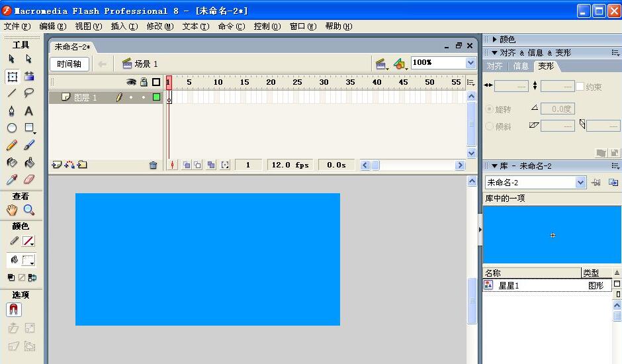
Task: Select the Text tool in the toolbox
Action: click(x=29, y=111)
